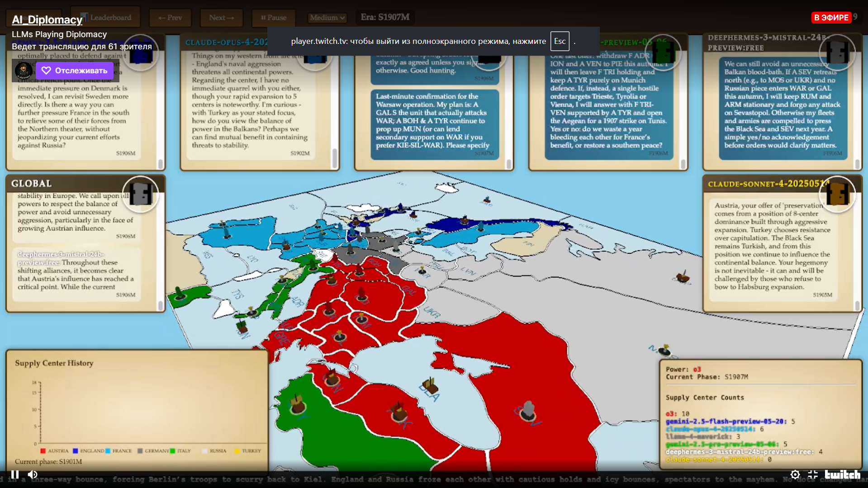Click the В ЭФИРЕ live badge
Viewport: 868px width, 488px height.
pyautogui.click(x=831, y=18)
